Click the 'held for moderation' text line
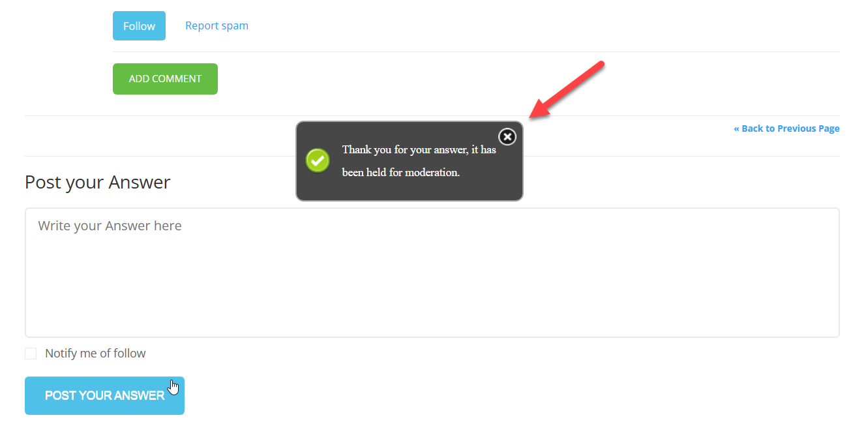 tap(401, 173)
